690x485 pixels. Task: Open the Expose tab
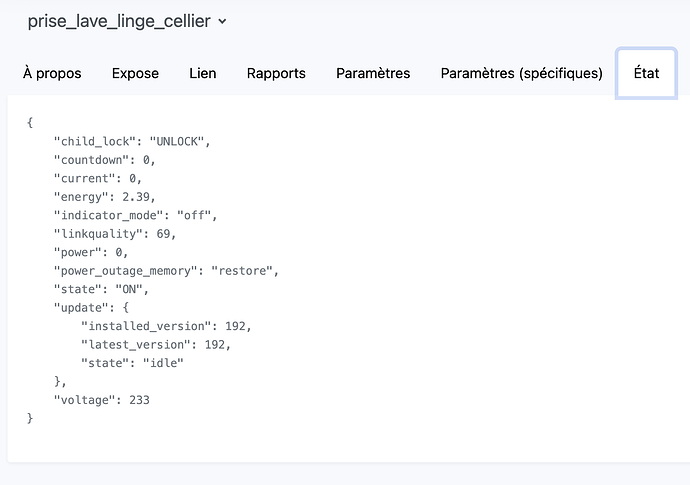135,73
